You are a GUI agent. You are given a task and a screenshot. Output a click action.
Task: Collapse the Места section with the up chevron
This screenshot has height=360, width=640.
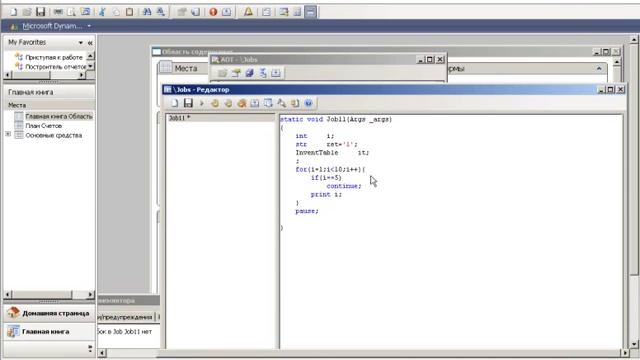(599, 69)
